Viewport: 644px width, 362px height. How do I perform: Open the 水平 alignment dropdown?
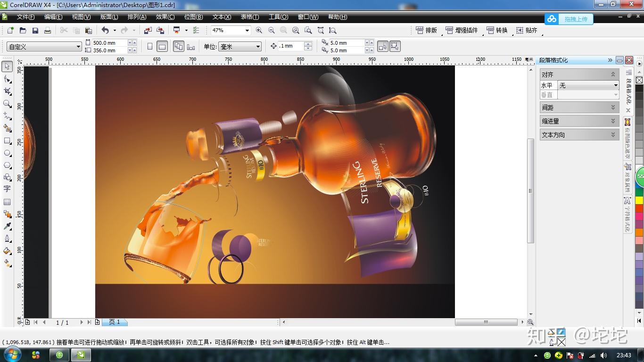tap(616, 85)
